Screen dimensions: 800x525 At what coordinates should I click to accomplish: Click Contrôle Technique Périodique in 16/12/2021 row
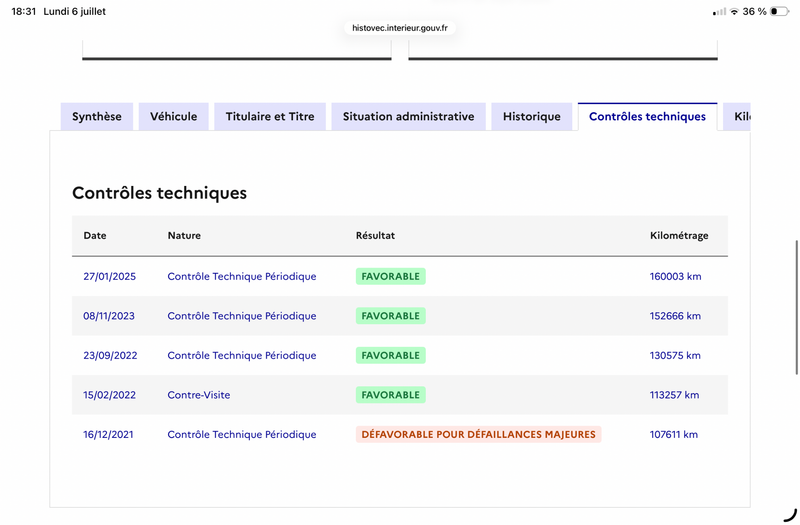pyautogui.click(x=242, y=435)
